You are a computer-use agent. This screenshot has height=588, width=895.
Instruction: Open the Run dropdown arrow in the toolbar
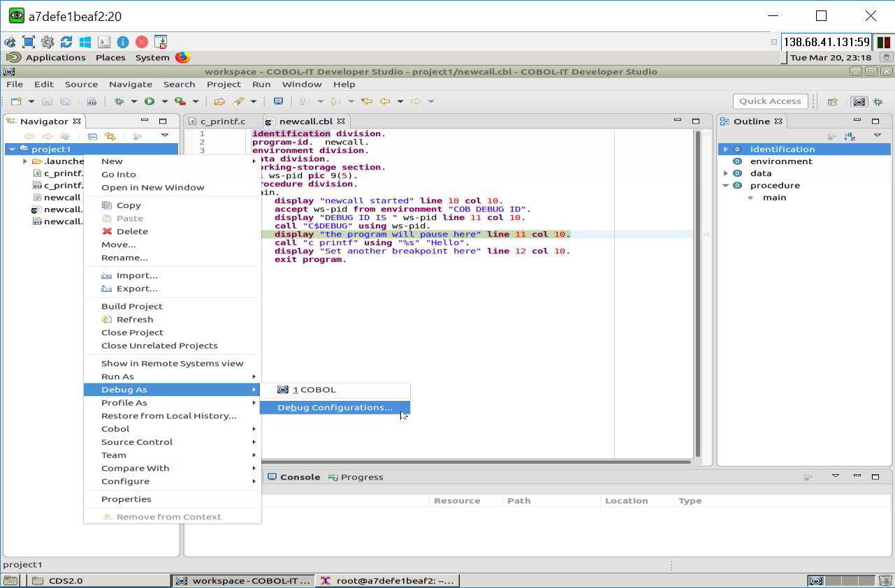163,101
